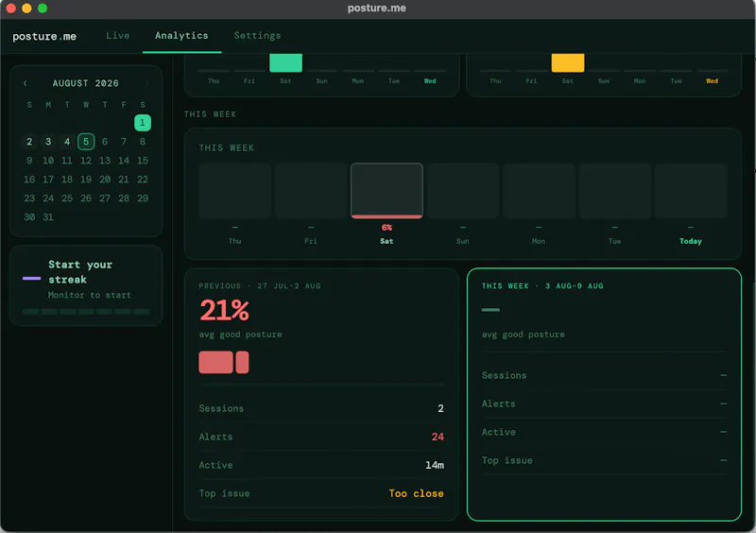
Task: Click the yellow Sat bar in upper chart
Action: pos(568,62)
